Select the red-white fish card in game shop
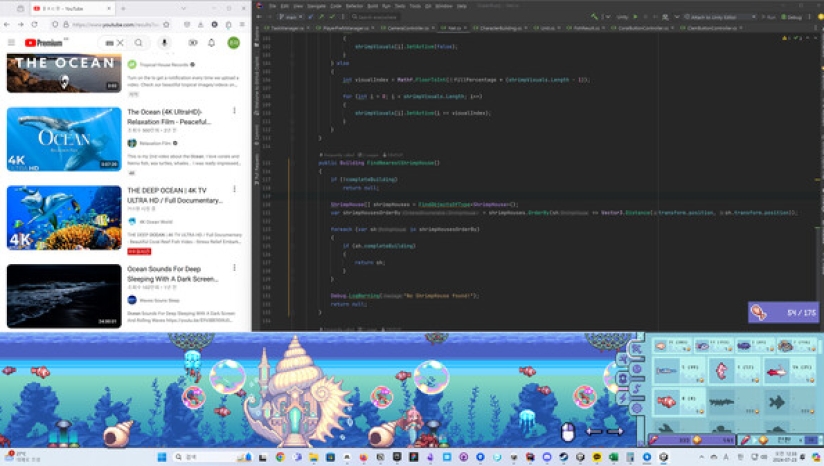The width and height of the screenshot is (824, 466). (x=789, y=370)
